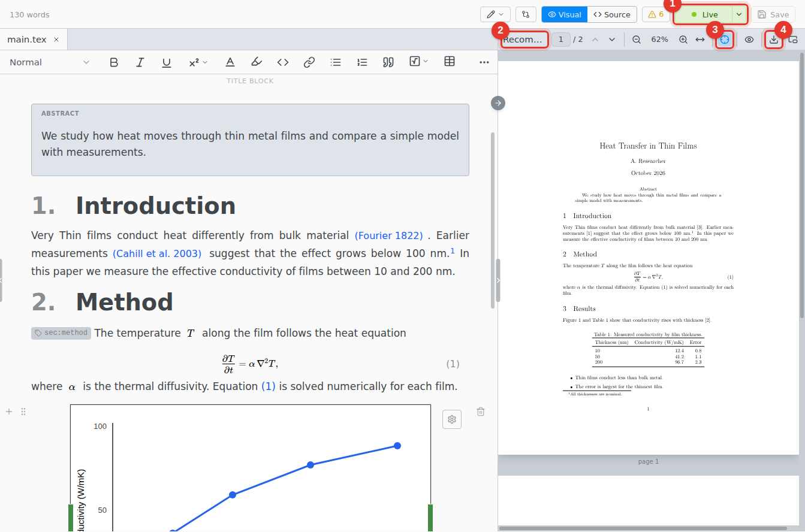This screenshot has width=805, height=532.
Task: Underline the selected text
Action: click(167, 62)
